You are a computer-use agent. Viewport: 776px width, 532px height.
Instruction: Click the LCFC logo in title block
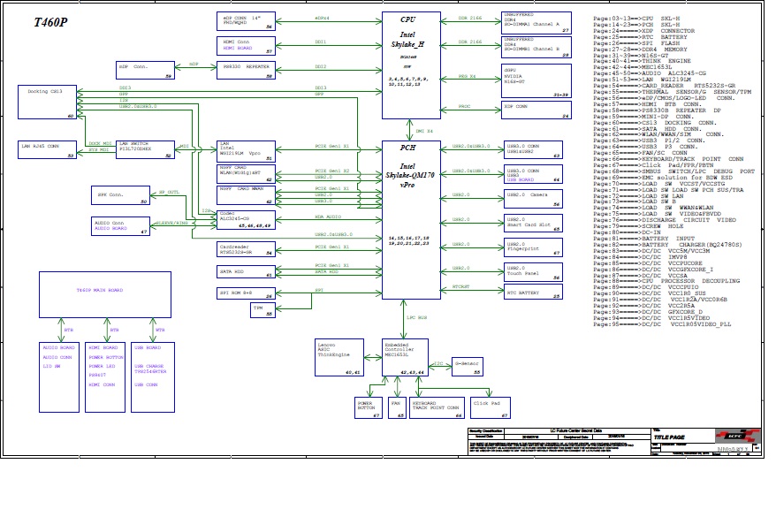click(737, 436)
